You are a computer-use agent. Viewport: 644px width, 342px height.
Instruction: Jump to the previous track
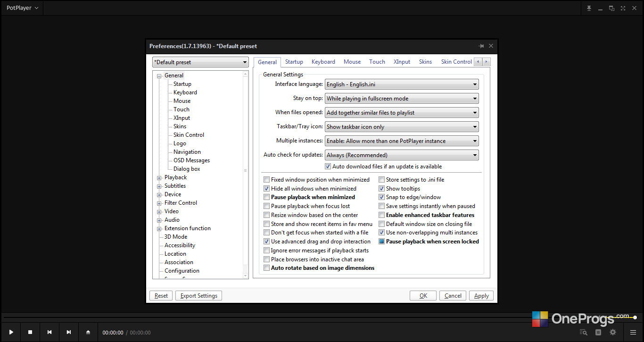50,332
